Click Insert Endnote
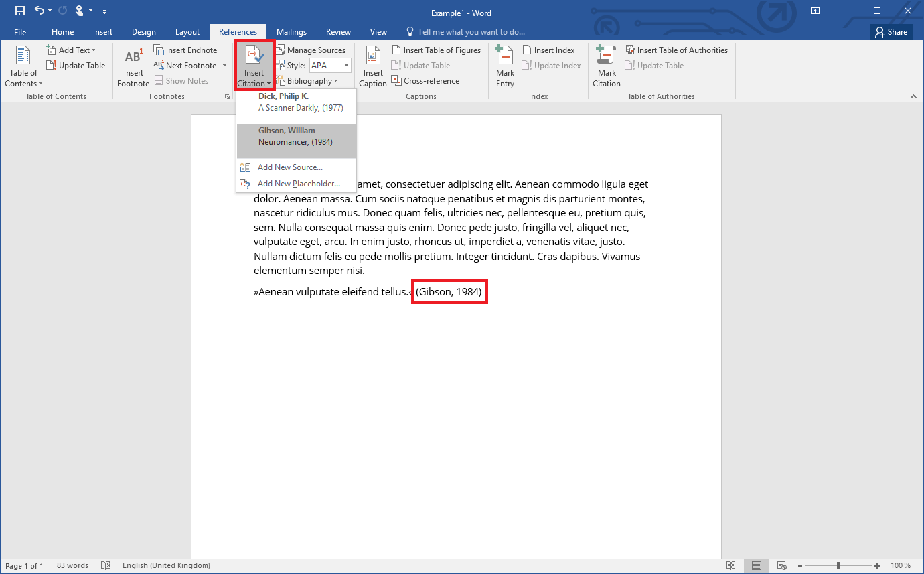 pyautogui.click(x=185, y=50)
